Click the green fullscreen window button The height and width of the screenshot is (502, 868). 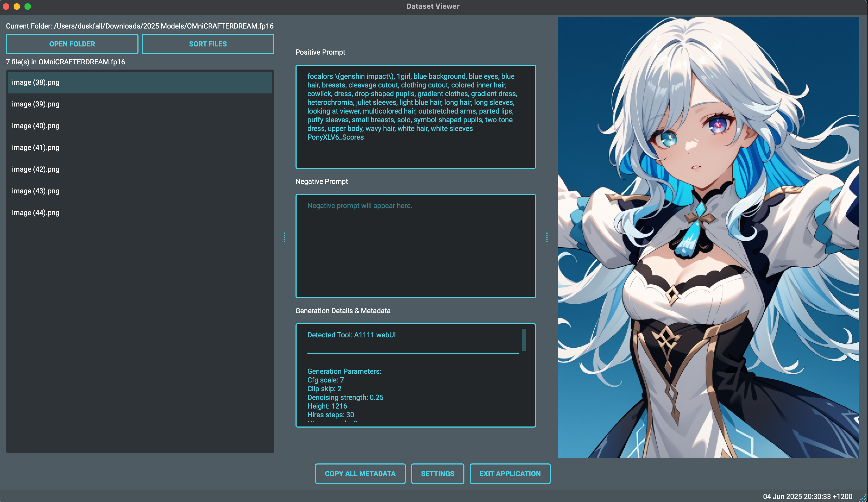pos(28,7)
